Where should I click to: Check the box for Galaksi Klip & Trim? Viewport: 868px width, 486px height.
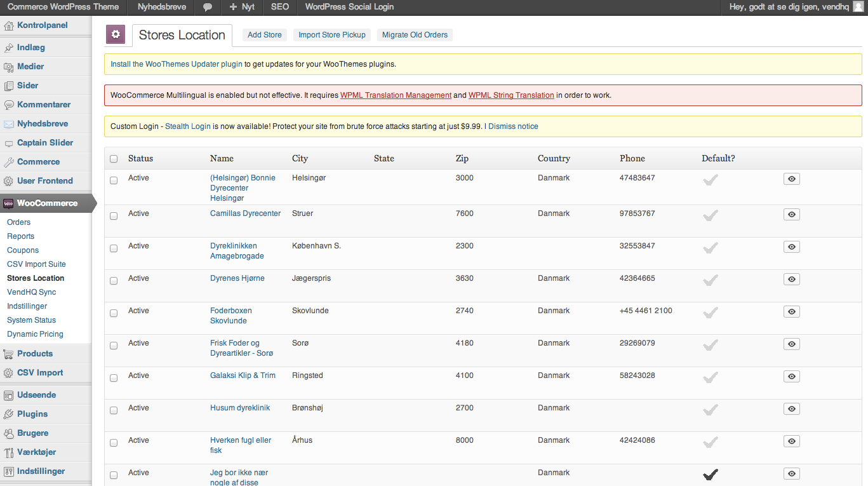coord(114,378)
